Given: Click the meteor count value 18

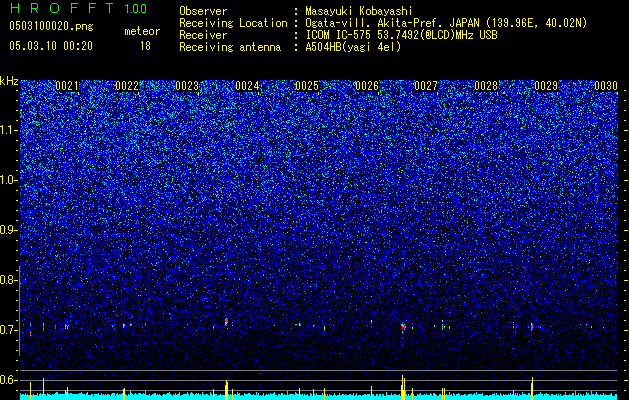Looking at the screenshot, I should click(x=145, y=46).
